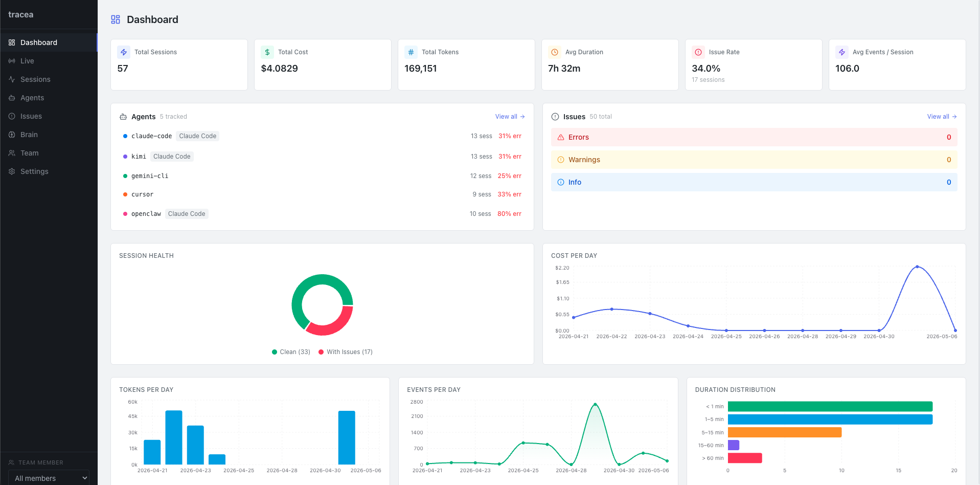
Task: Open the Warnings issues row
Action: pyautogui.click(x=754, y=160)
